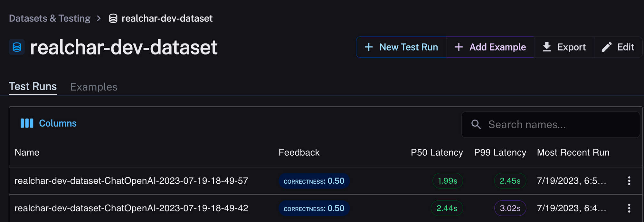Click the Most Recent Run column header
Image resolution: width=644 pixels, height=222 pixels.
point(573,152)
